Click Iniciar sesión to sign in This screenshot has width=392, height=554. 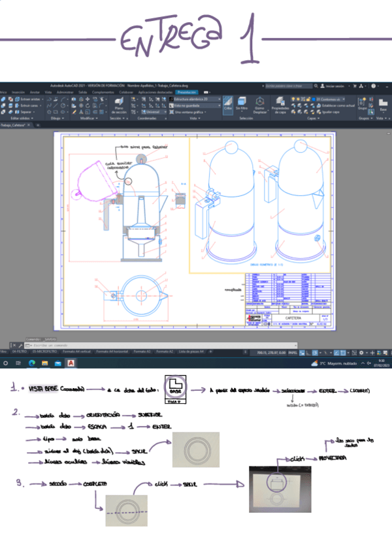coord(334,86)
